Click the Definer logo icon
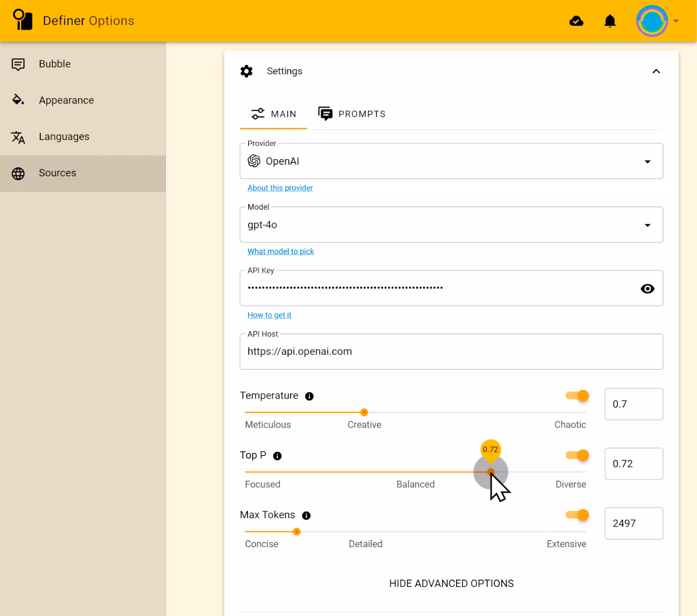 [23, 20]
